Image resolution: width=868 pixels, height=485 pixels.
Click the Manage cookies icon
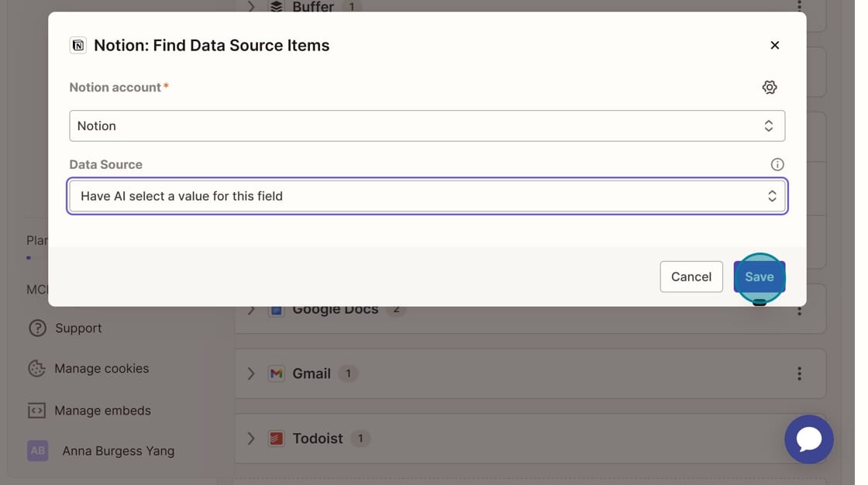click(36, 369)
